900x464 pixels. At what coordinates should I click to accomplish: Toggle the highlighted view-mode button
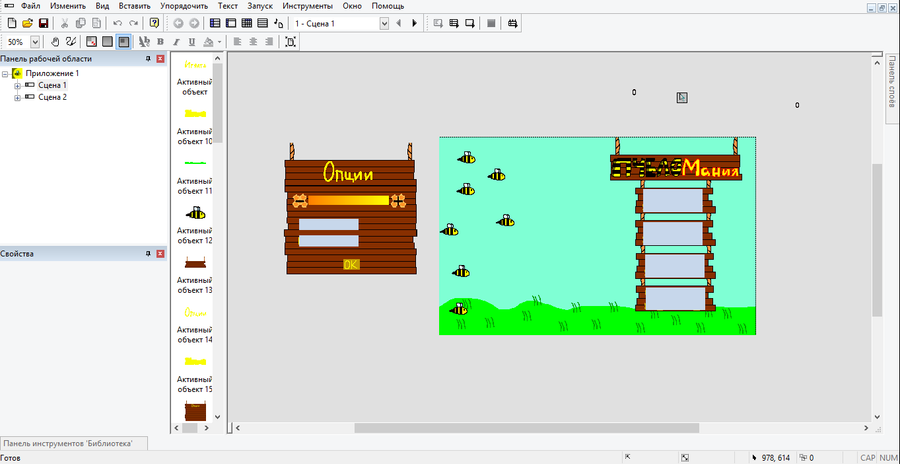[123, 41]
